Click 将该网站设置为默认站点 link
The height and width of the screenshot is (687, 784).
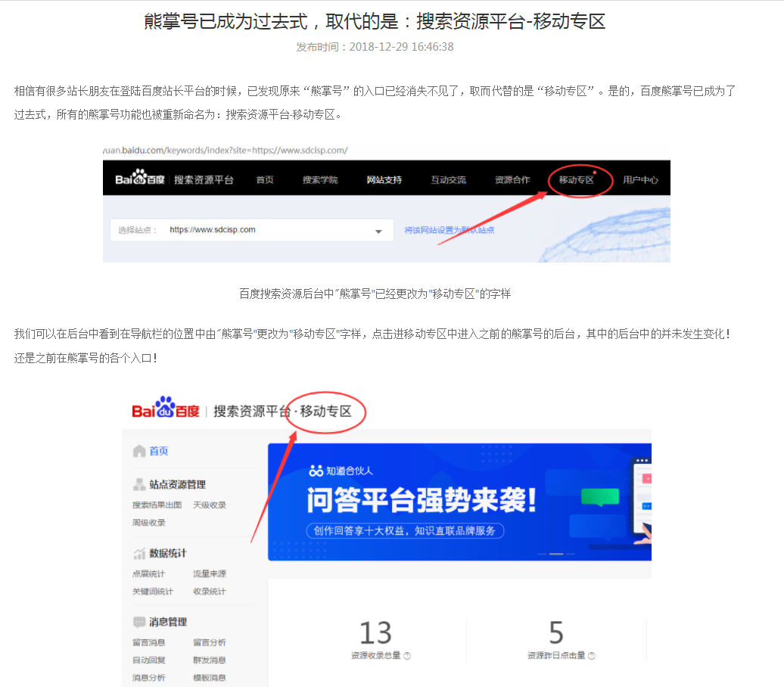[x=449, y=230]
